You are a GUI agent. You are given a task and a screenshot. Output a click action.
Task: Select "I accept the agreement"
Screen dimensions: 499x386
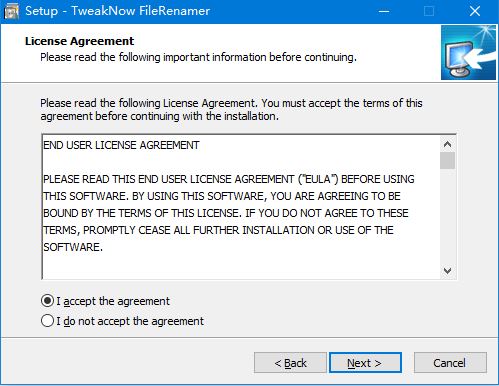point(105,301)
